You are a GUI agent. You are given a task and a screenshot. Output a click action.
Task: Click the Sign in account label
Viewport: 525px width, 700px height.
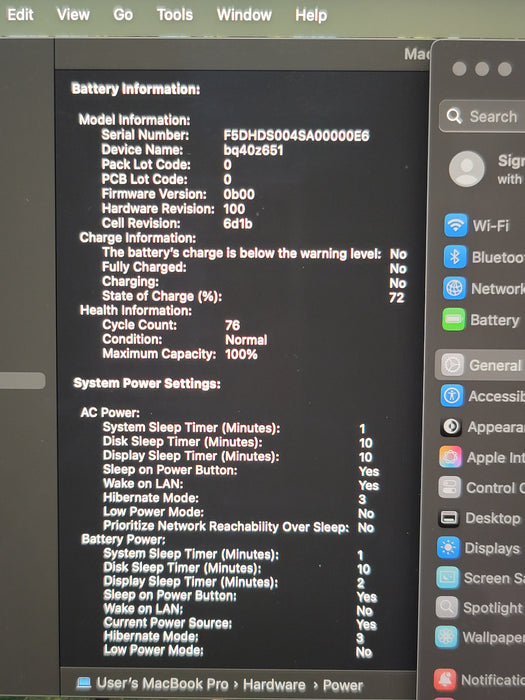[511, 169]
